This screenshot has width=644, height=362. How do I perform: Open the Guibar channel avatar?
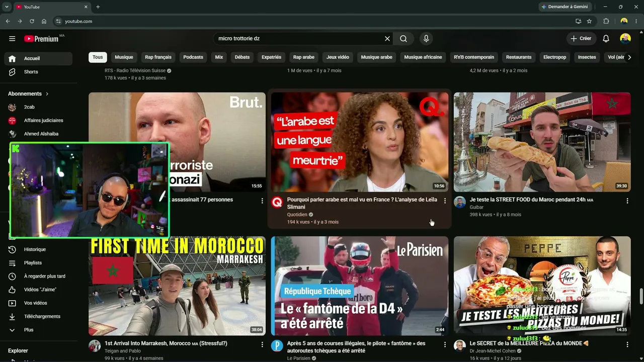point(460,202)
